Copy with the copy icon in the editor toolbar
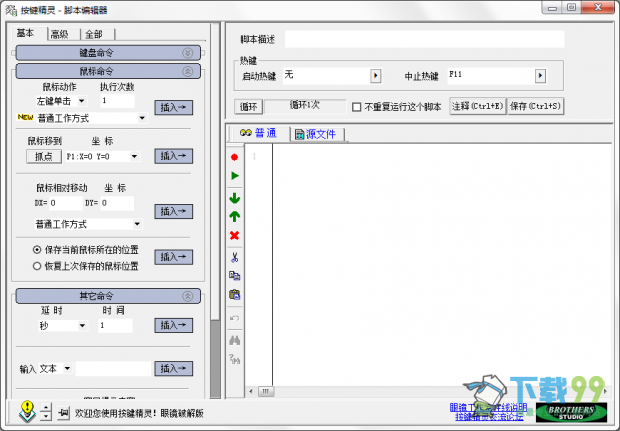 [234, 276]
